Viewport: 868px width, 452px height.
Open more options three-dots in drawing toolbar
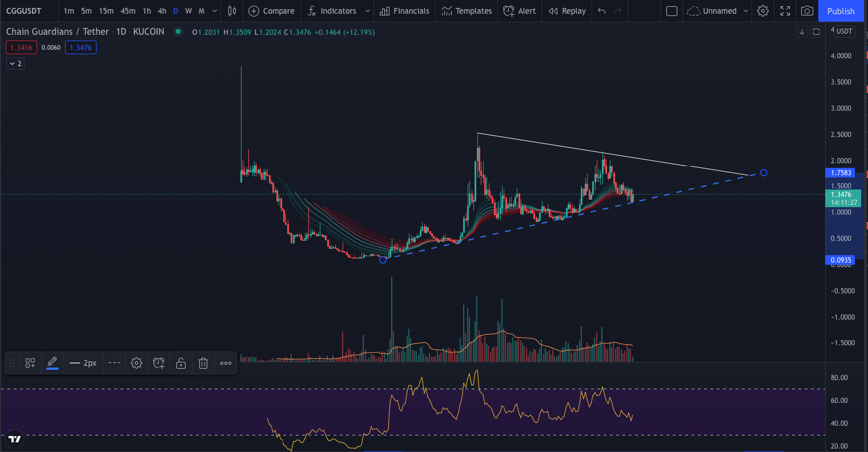(x=226, y=363)
